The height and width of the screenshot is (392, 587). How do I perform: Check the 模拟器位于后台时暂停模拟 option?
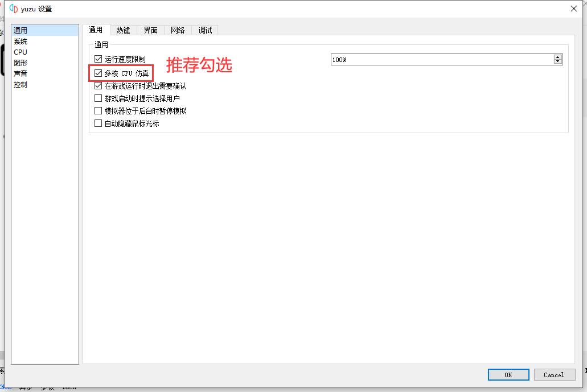tap(98, 110)
